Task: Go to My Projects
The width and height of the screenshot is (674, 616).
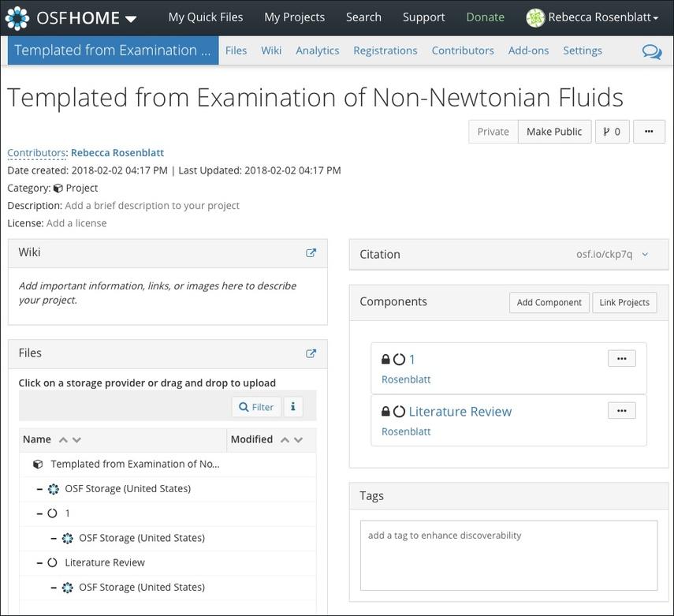Action: pyautogui.click(x=295, y=17)
